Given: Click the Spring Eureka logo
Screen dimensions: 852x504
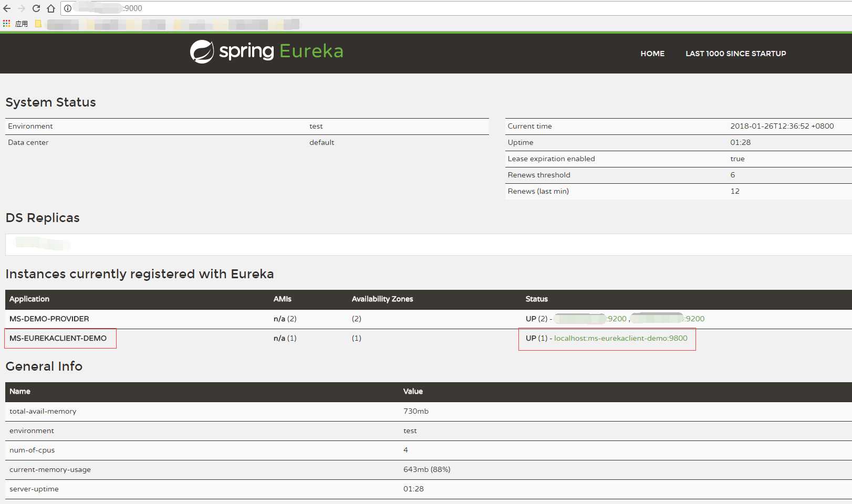Looking at the screenshot, I should click(x=266, y=51).
